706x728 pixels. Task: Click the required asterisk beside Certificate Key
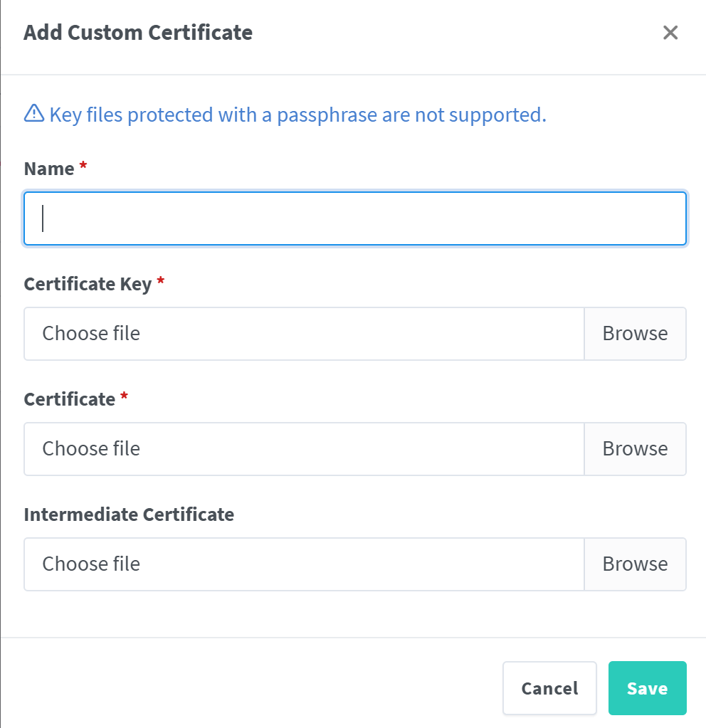[x=161, y=280]
